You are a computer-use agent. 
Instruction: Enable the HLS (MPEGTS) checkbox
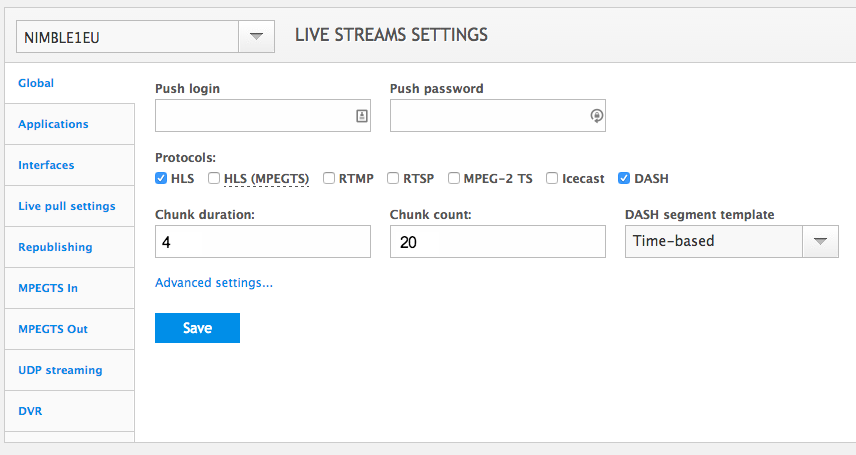click(214, 179)
